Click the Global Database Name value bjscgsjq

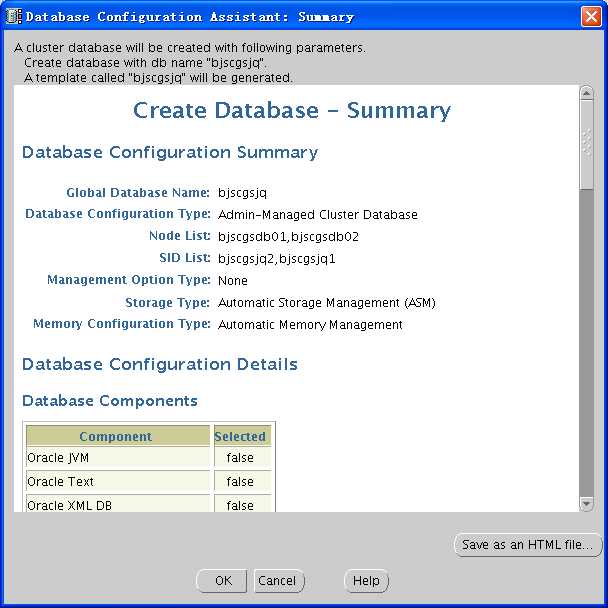tap(242, 193)
